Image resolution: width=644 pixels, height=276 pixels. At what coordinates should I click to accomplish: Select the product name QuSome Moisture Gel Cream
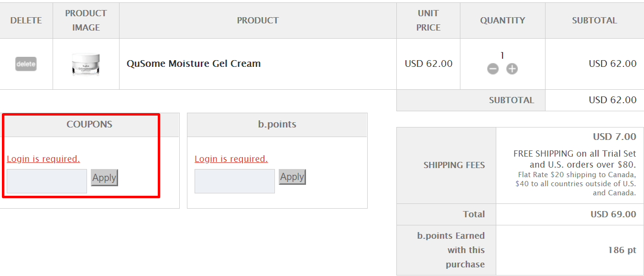tap(193, 64)
